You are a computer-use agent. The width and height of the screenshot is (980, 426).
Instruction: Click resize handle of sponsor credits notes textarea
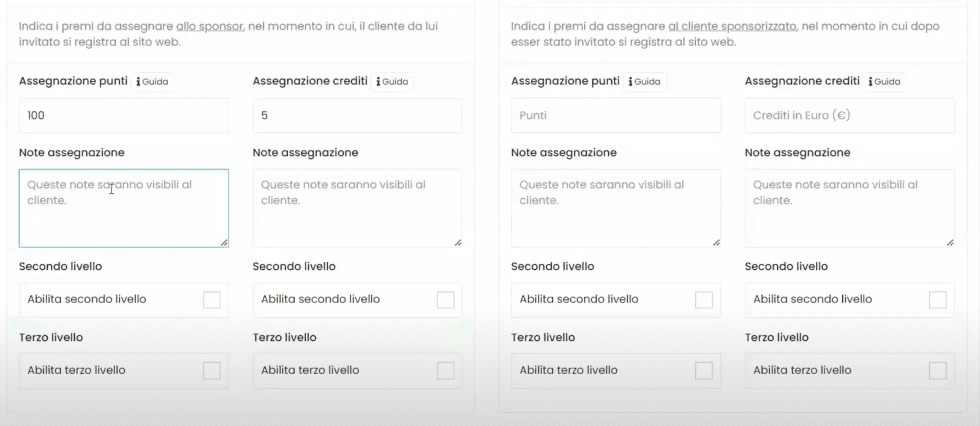click(x=458, y=243)
